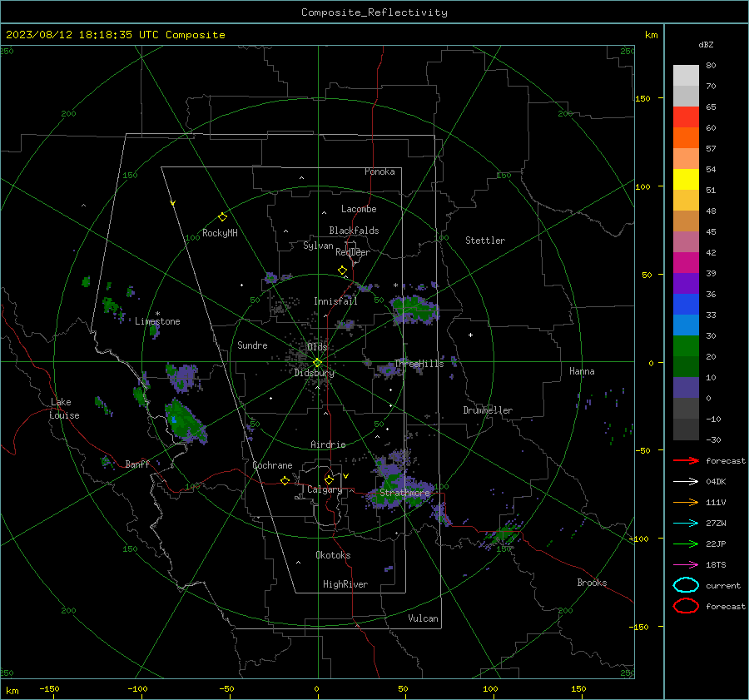Click the Stettler city label
This screenshot has width=749, height=700.
pyautogui.click(x=485, y=241)
